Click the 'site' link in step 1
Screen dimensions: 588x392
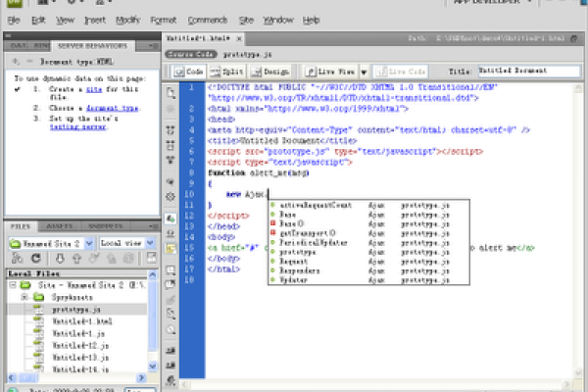tap(94, 89)
